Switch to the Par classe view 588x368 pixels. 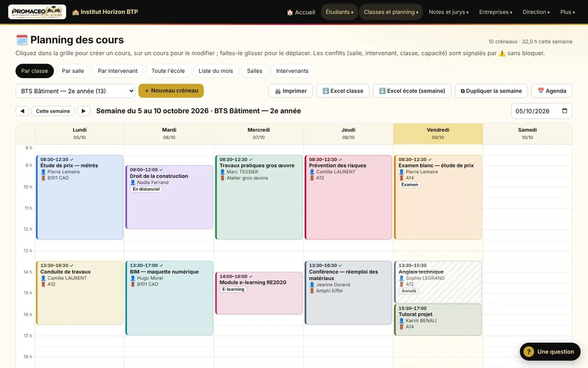click(x=34, y=71)
